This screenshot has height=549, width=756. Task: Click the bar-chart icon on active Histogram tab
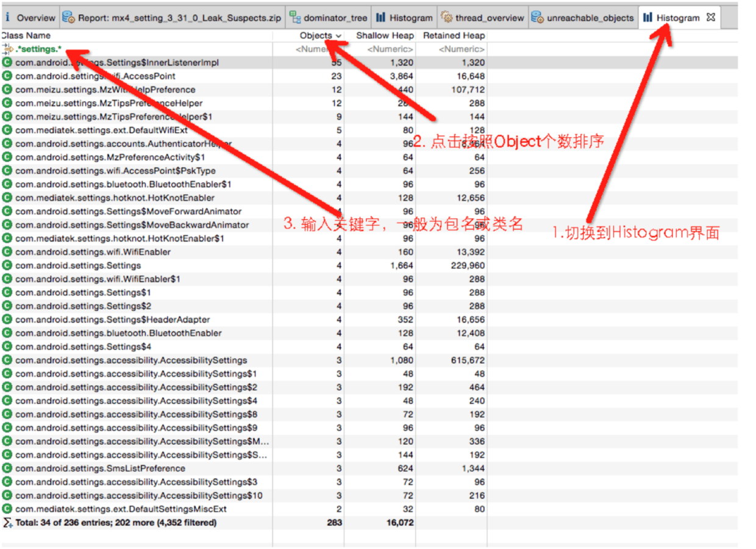(x=648, y=17)
